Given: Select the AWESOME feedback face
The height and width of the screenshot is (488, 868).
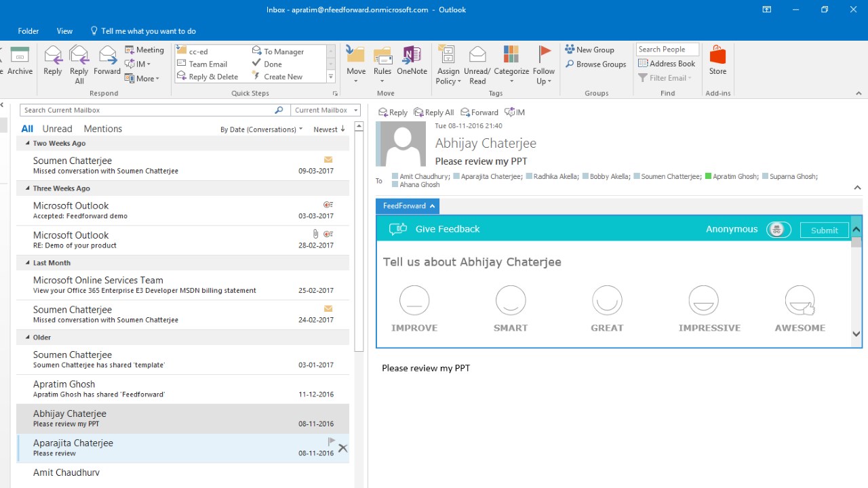Looking at the screenshot, I should 800,300.
